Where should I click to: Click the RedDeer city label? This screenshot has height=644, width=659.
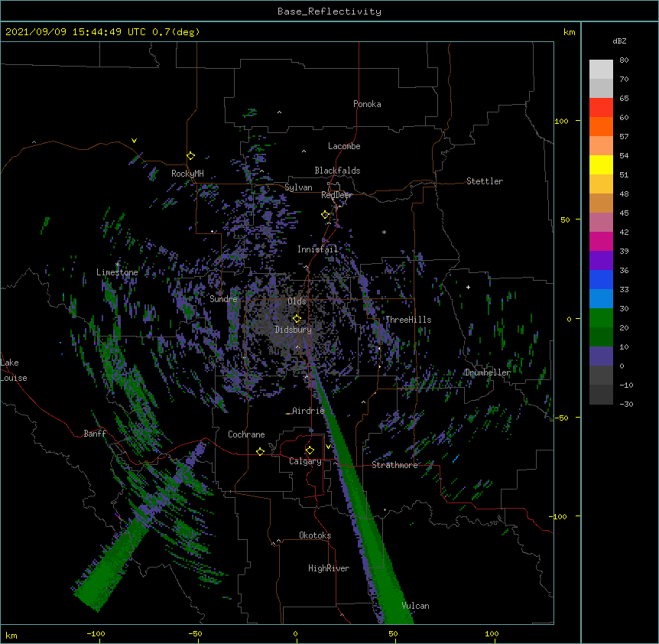336,195
